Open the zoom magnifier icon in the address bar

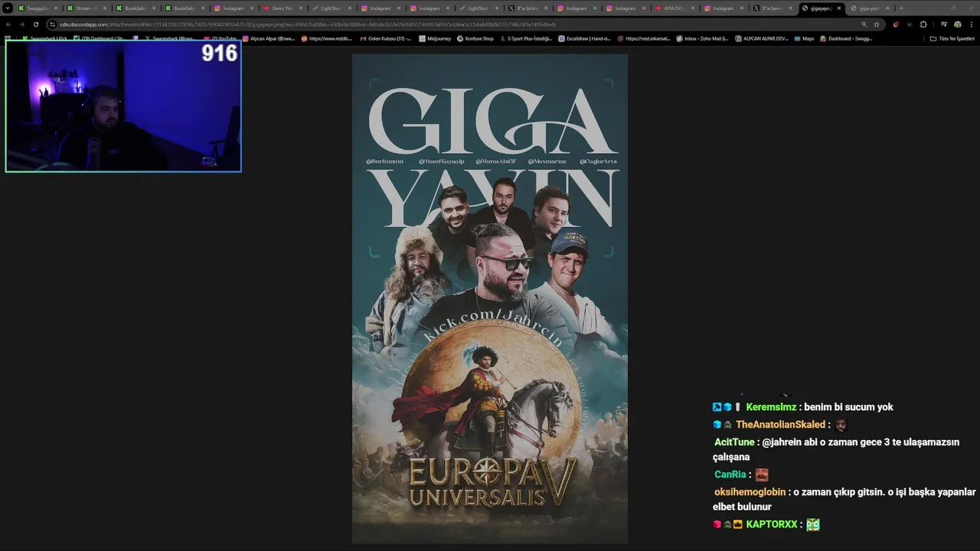864,24
